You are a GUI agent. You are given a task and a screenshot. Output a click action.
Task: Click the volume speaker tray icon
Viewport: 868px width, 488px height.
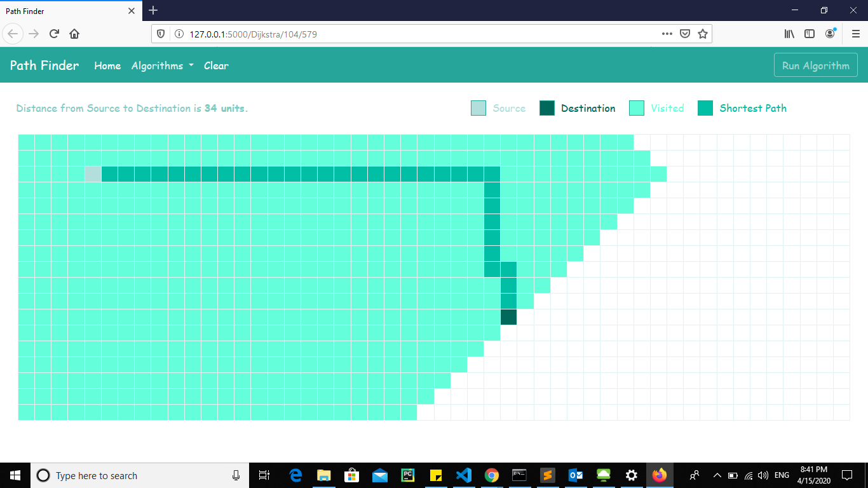(x=763, y=475)
